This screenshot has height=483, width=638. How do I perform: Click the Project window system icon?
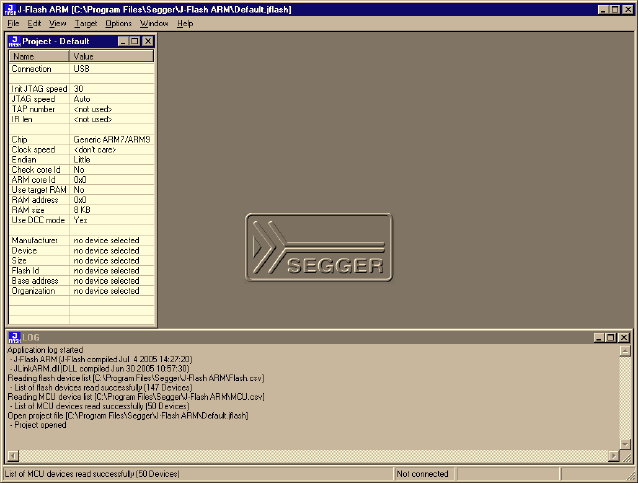tap(15, 41)
